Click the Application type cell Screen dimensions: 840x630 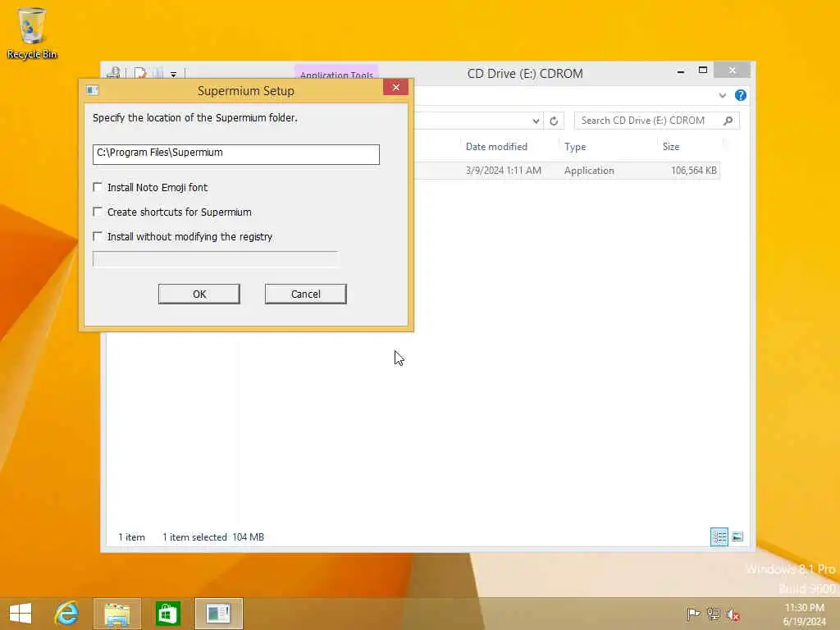[x=589, y=171]
